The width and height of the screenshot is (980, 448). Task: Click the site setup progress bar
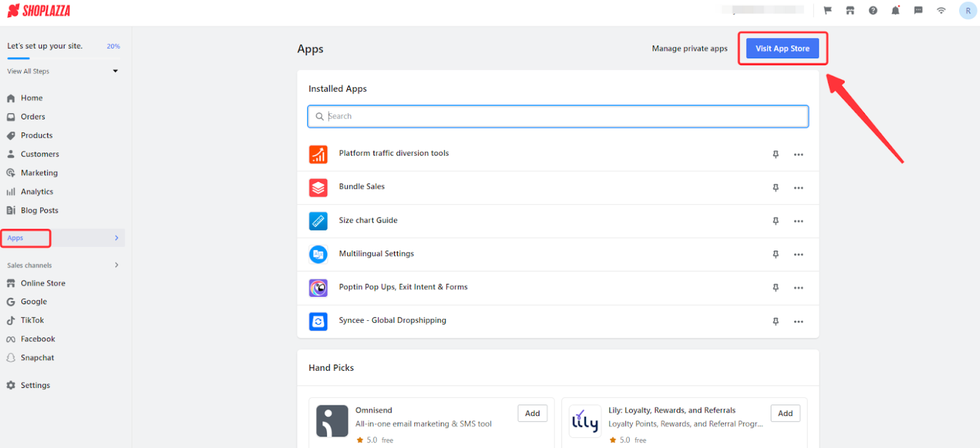(x=63, y=58)
